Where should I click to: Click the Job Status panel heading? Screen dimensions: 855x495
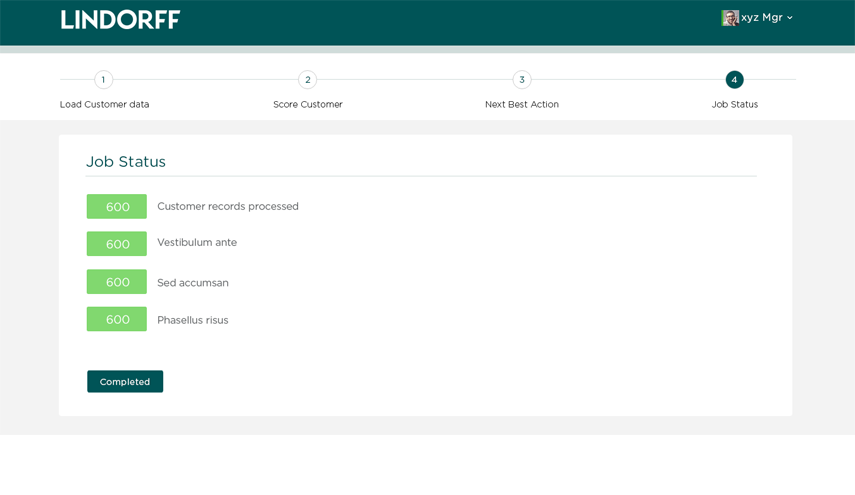(126, 161)
